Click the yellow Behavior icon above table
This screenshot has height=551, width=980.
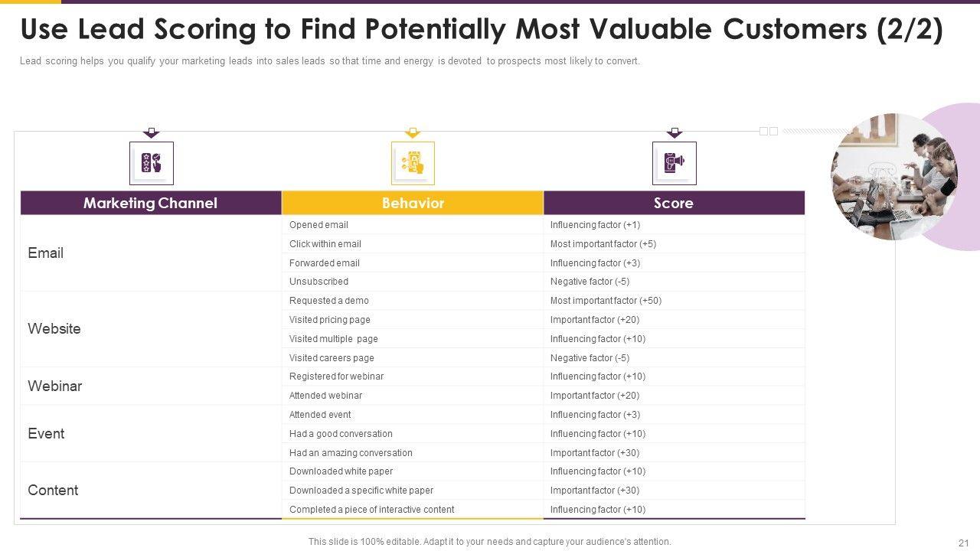click(x=413, y=163)
